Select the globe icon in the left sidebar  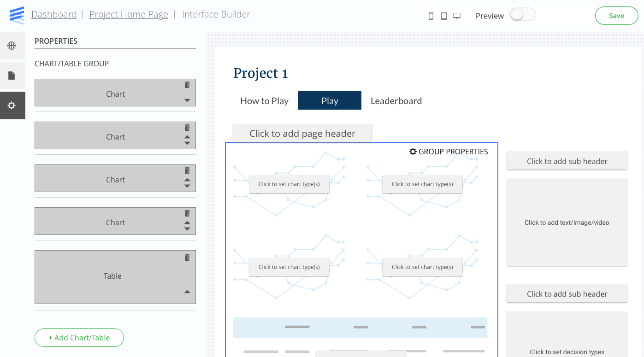12,46
